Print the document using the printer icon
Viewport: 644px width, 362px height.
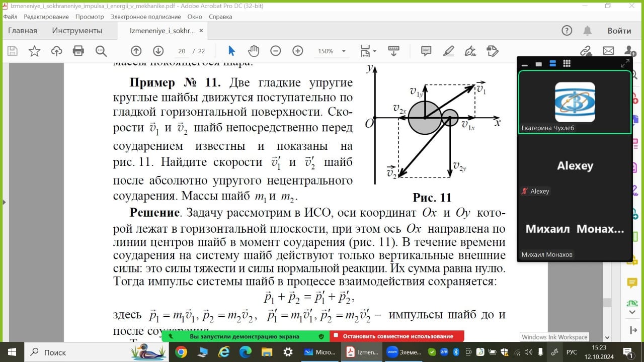click(78, 51)
